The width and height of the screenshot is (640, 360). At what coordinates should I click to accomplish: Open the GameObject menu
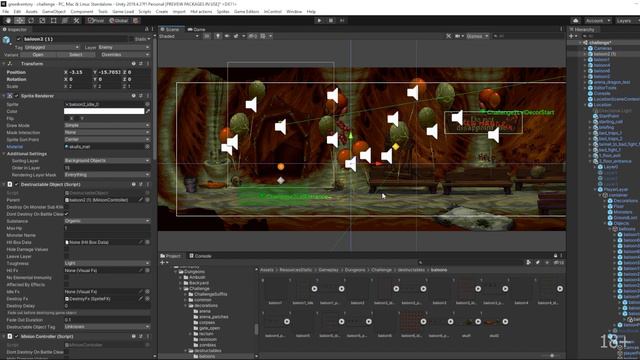click(54, 11)
